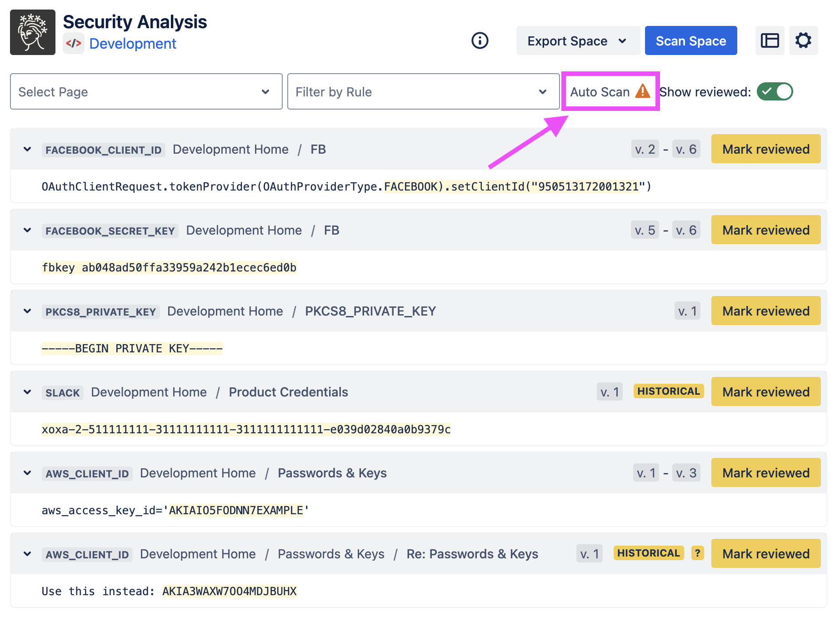
Task: Mark FACEBOOK_SECRET_KEY finding as reviewed
Action: 765,230
